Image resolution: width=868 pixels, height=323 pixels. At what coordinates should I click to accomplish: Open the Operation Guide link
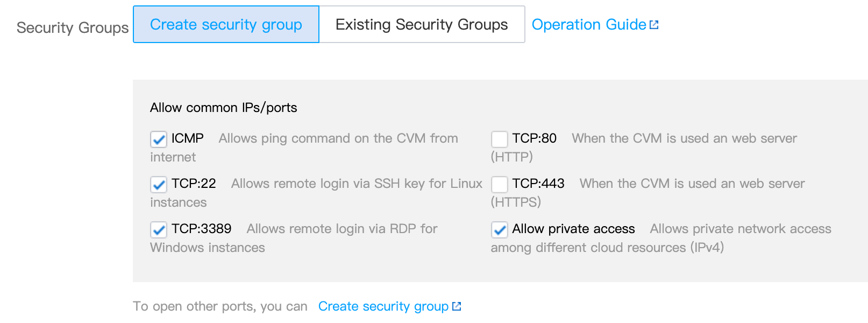click(x=588, y=25)
